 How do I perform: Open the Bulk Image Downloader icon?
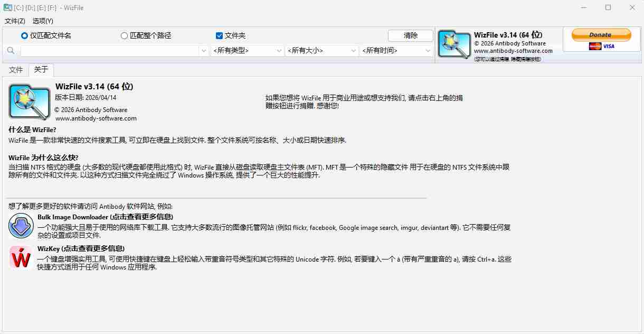point(21,227)
